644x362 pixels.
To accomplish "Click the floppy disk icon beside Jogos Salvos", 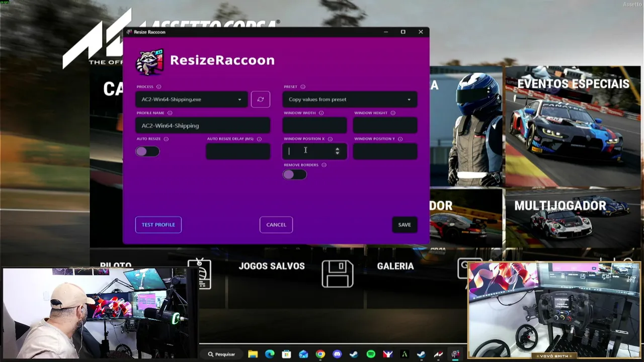I will (338, 273).
